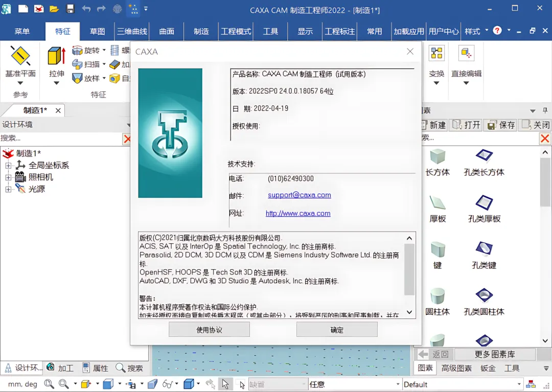Click the arrow select tool in the bottom toolbar
552x392 pixels.
click(225, 384)
